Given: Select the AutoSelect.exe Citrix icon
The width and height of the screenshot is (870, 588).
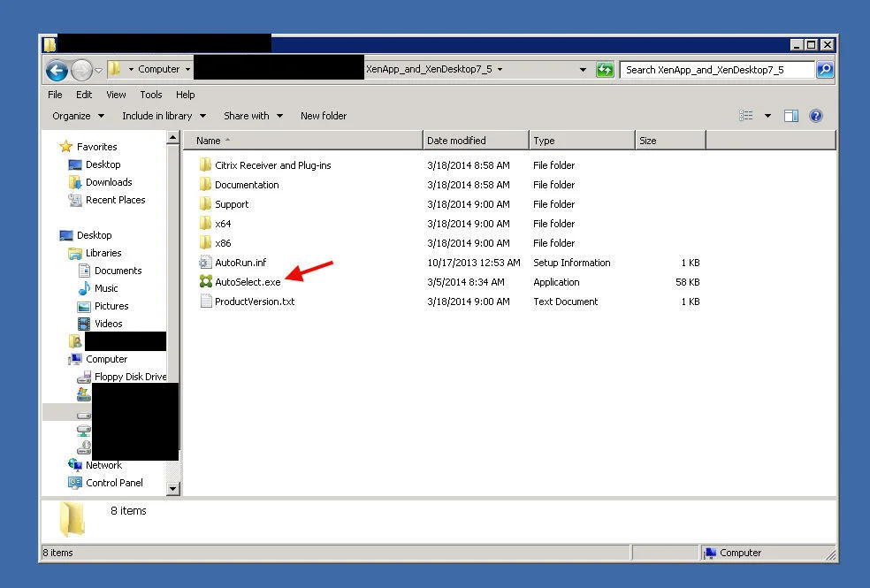Looking at the screenshot, I should pyautogui.click(x=205, y=282).
